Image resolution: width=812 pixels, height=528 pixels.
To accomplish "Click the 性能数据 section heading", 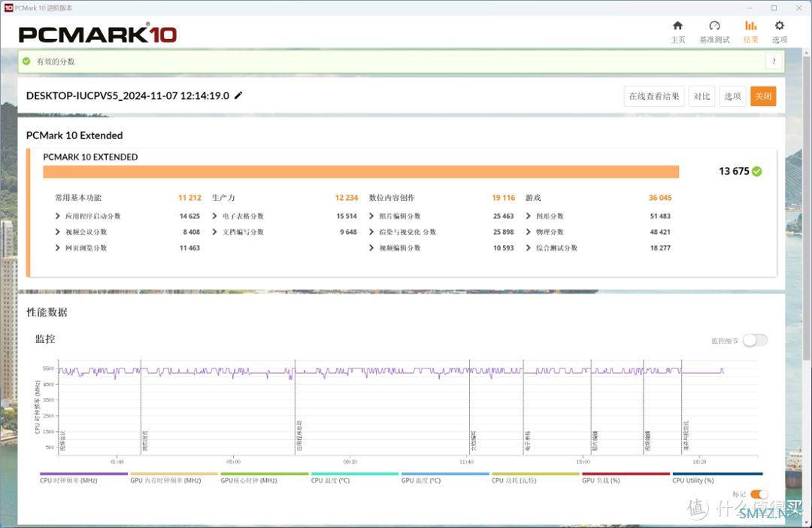I will pyautogui.click(x=47, y=312).
